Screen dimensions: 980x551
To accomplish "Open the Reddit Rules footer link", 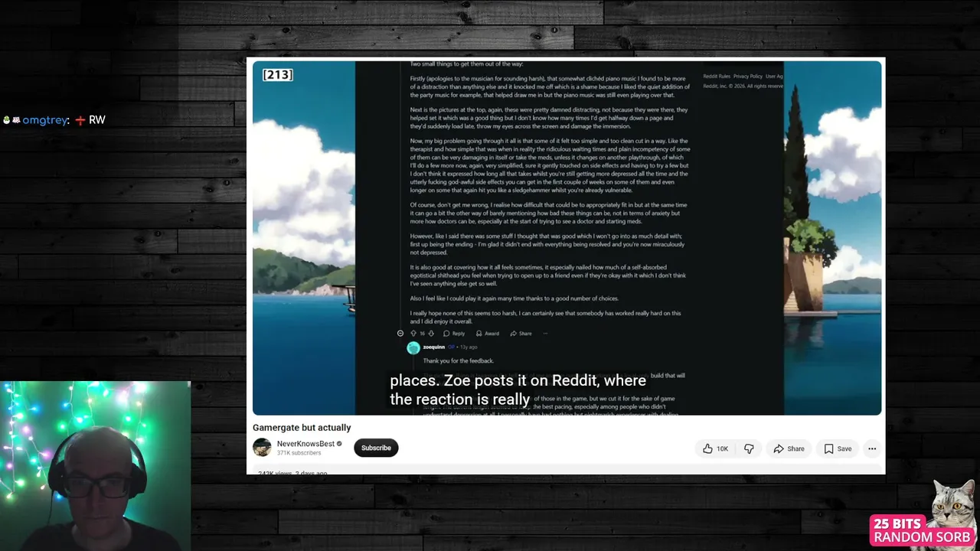I will tap(717, 77).
